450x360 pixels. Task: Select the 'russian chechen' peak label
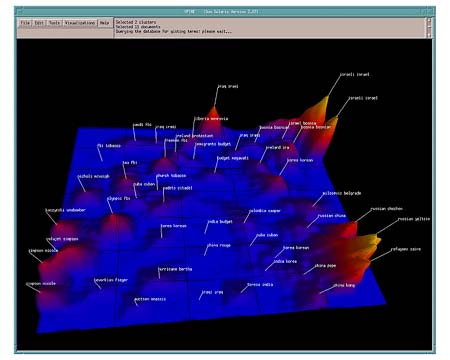(x=387, y=209)
